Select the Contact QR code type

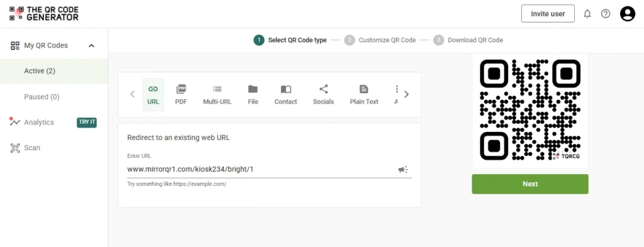point(286,95)
